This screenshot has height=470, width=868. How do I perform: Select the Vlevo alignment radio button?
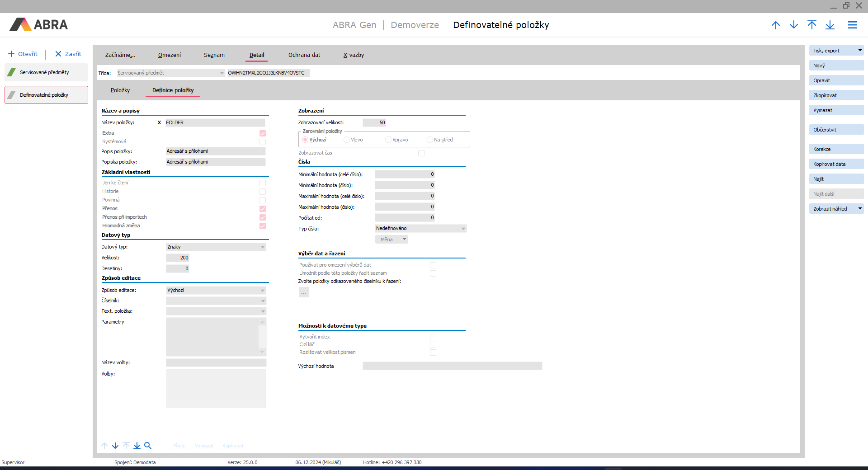347,140
